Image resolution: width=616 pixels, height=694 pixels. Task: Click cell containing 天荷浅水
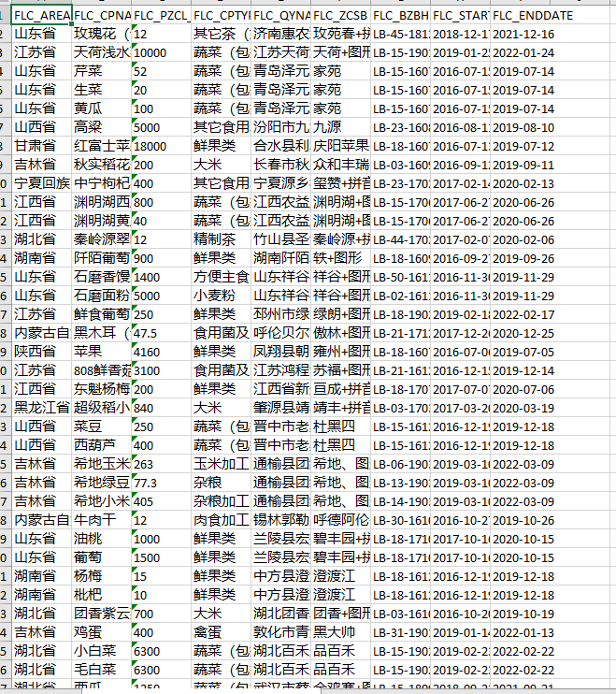102,52
